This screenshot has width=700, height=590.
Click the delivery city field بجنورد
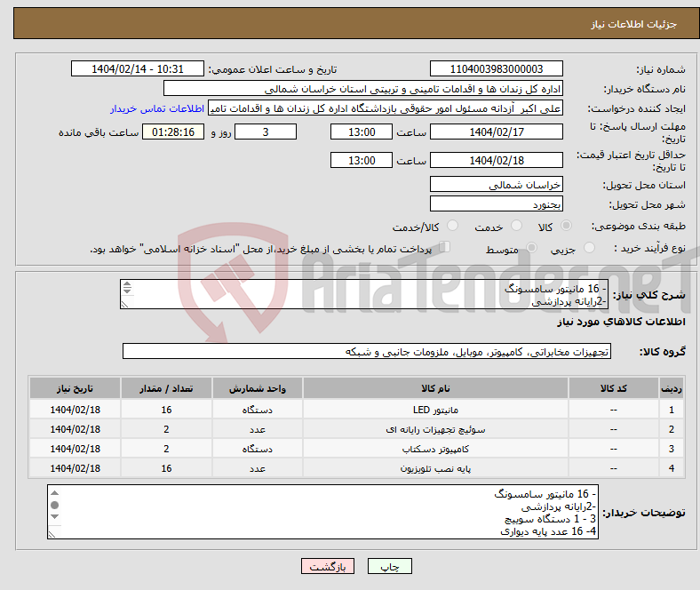pyautogui.click(x=497, y=203)
